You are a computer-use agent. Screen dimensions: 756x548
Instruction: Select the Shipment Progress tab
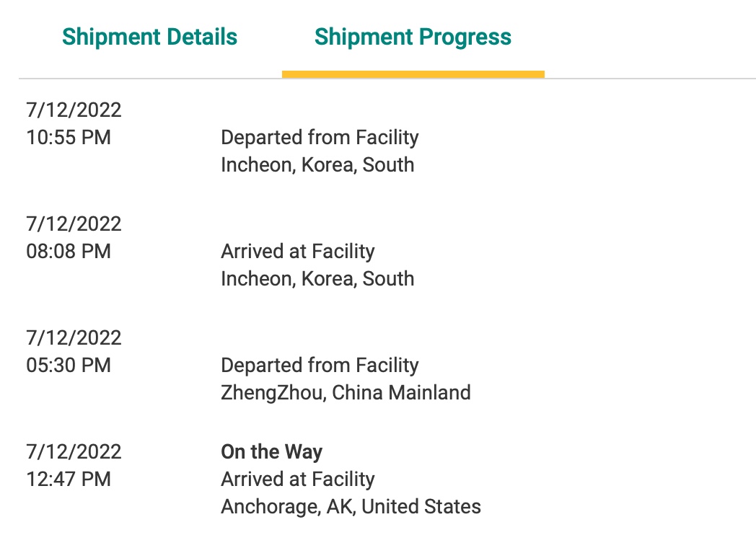pos(413,37)
